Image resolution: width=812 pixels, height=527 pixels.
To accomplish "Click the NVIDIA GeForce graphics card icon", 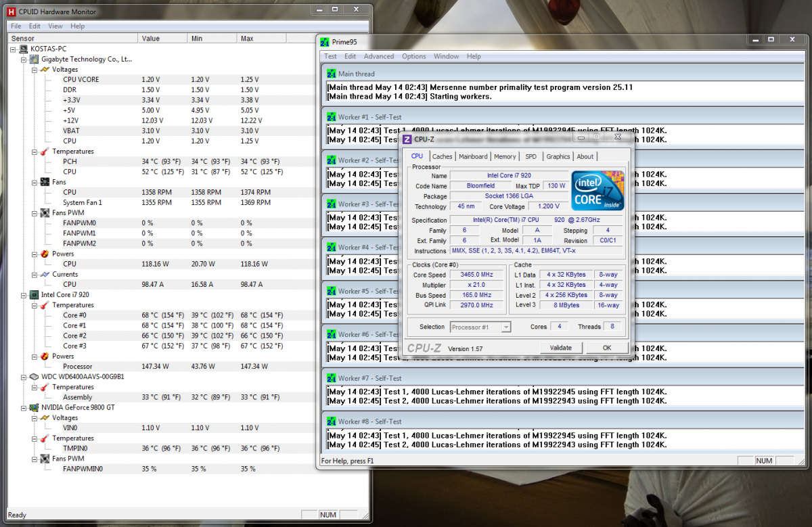I will point(35,408).
